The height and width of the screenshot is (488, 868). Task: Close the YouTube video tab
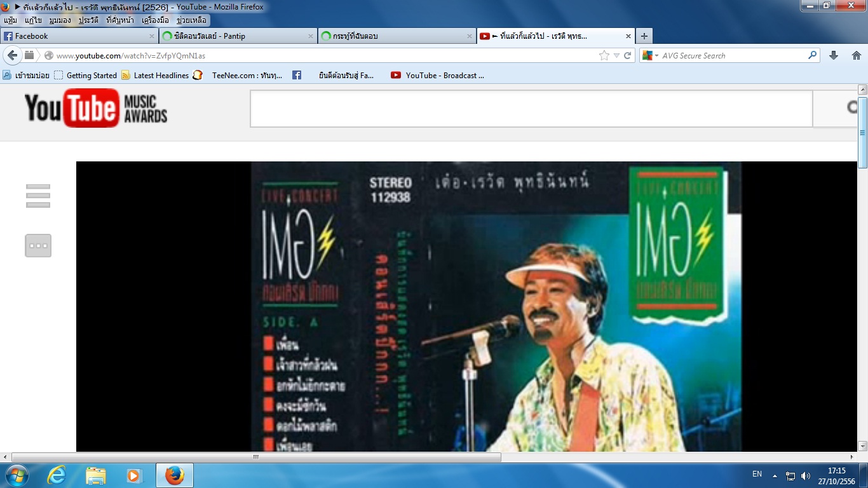click(628, 36)
